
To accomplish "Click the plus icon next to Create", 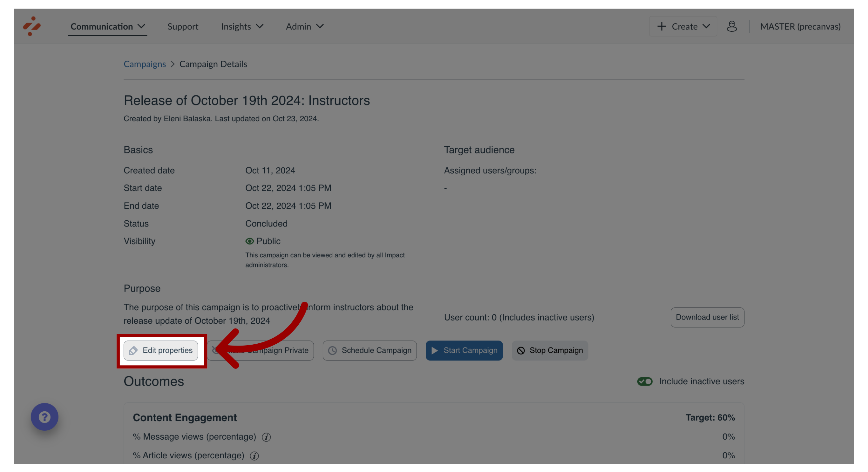I will pyautogui.click(x=661, y=26).
